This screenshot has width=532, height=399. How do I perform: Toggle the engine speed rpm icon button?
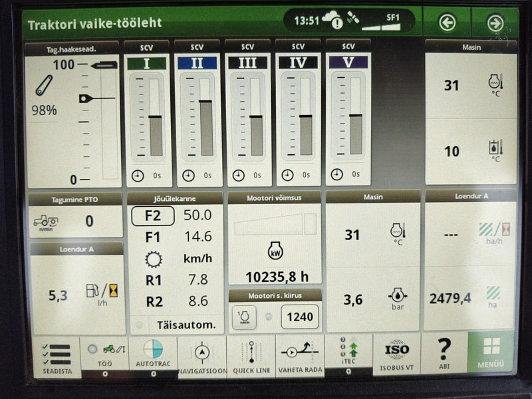tap(243, 317)
